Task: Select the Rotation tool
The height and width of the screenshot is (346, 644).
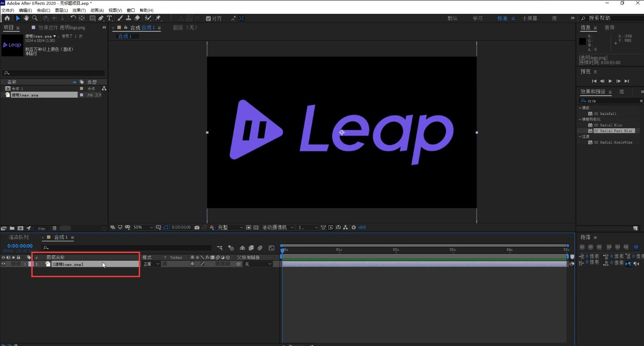Action: 73,18
